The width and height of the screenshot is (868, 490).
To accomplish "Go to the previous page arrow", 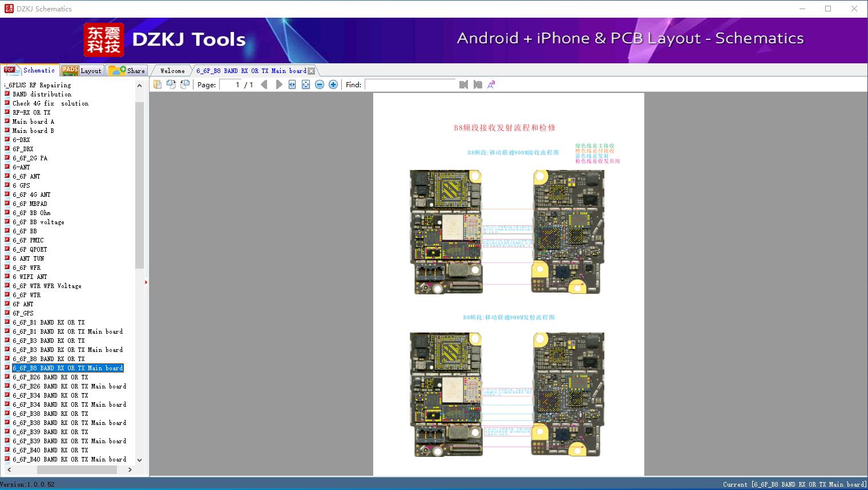I will click(264, 84).
